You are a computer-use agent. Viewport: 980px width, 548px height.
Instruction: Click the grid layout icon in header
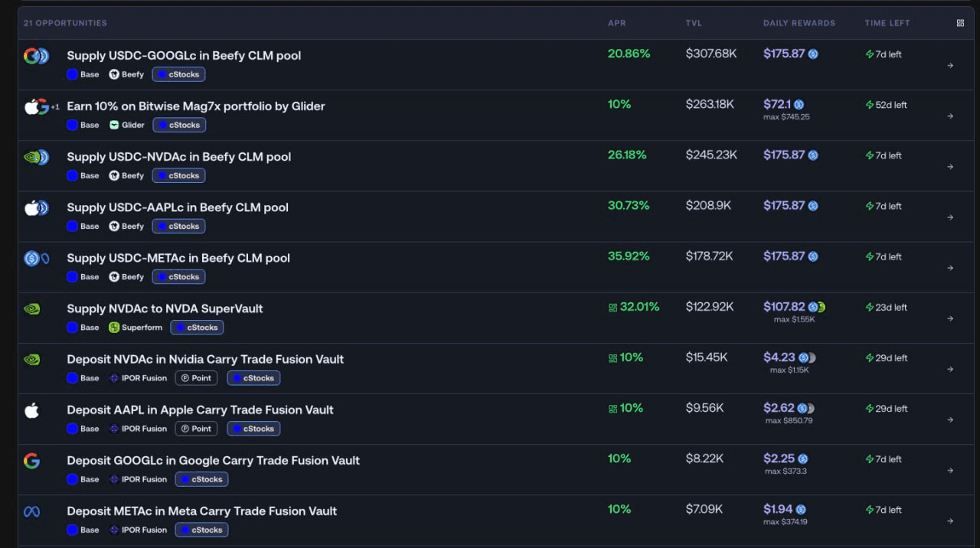coord(960,23)
